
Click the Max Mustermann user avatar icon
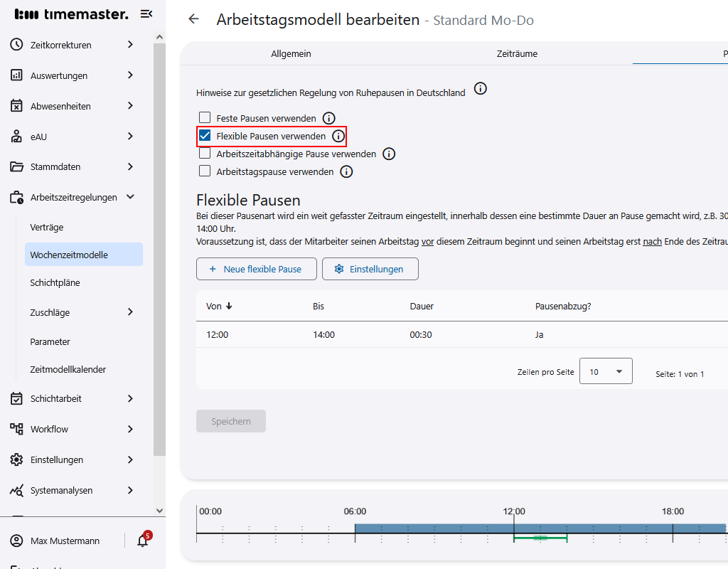pos(17,541)
